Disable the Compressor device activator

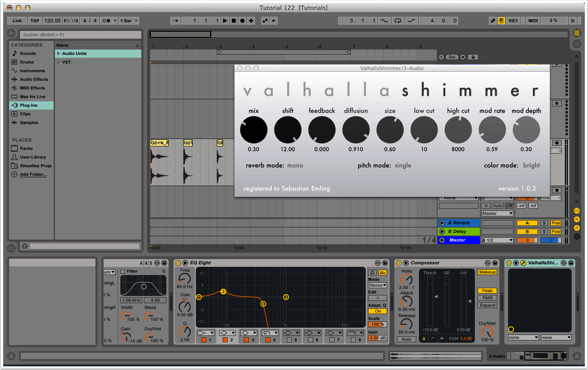point(399,263)
